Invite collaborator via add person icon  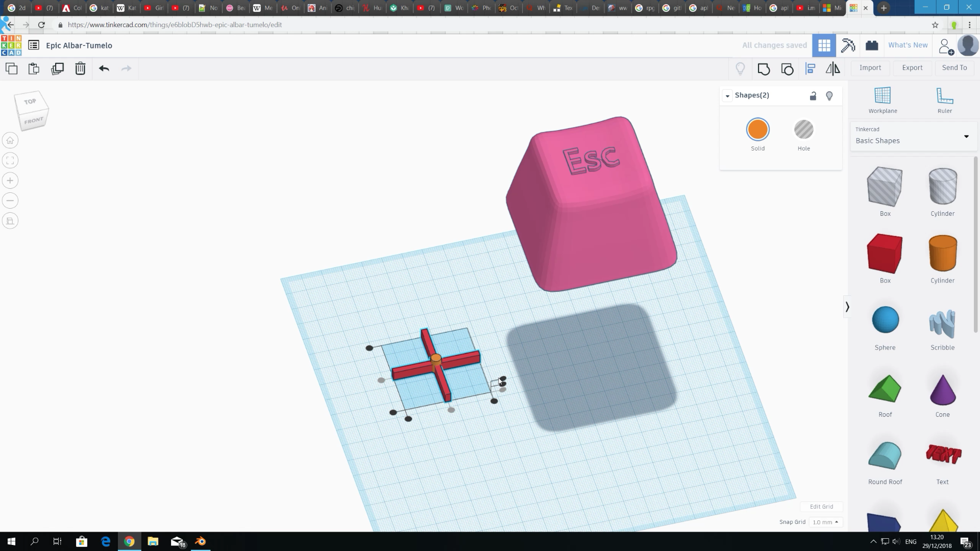click(946, 46)
